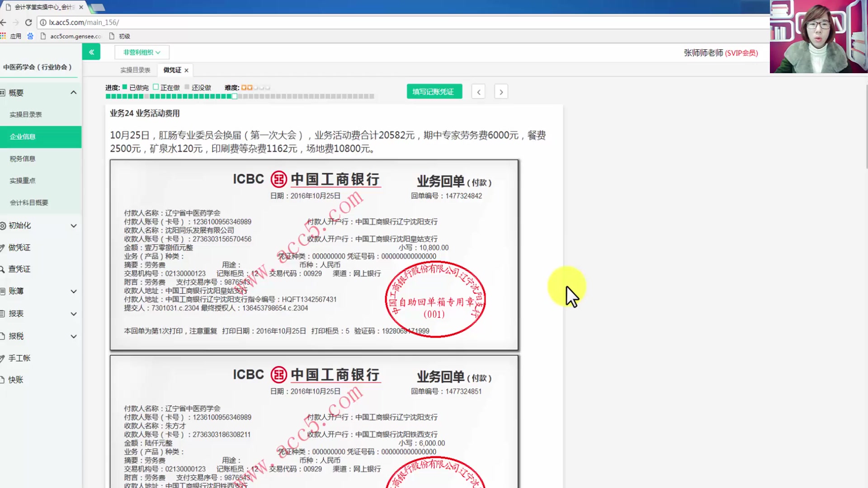Click the 张师师老师 user name
Viewport: 868px width, 488px height.
click(x=703, y=53)
